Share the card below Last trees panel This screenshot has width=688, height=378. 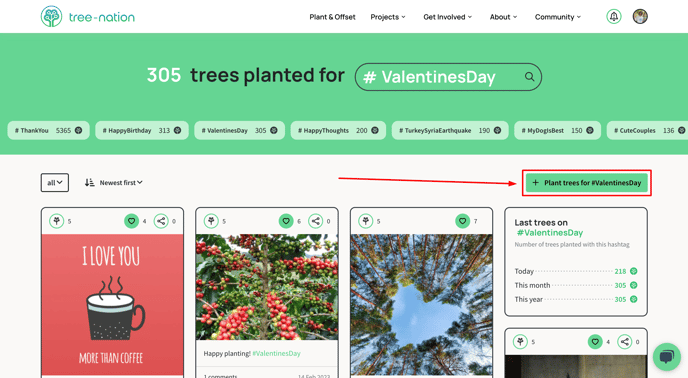click(x=624, y=342)
